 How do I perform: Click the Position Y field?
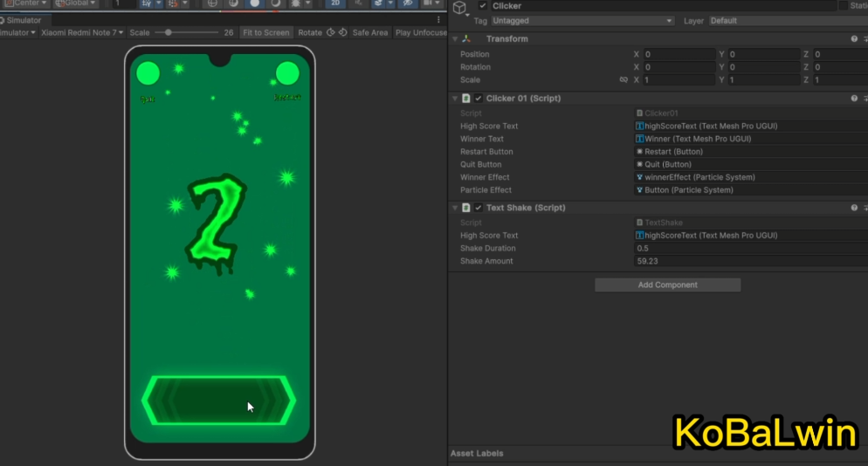point(764,54)
